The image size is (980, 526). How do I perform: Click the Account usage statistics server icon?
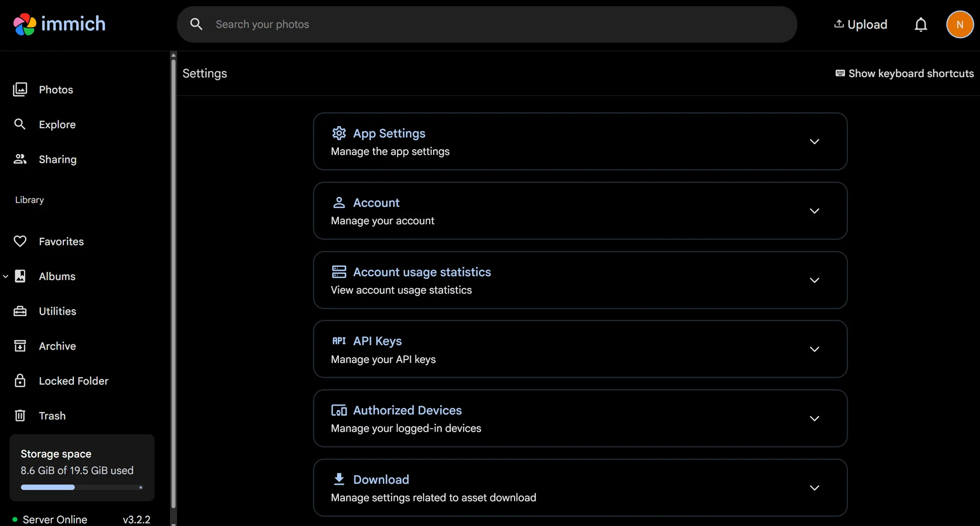click(339, 271)
